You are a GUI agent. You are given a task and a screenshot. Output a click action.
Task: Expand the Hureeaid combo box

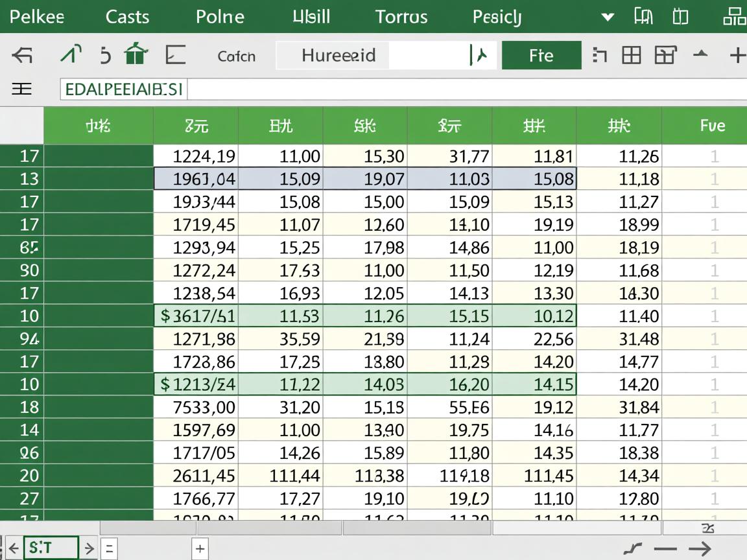pos(479,56)
